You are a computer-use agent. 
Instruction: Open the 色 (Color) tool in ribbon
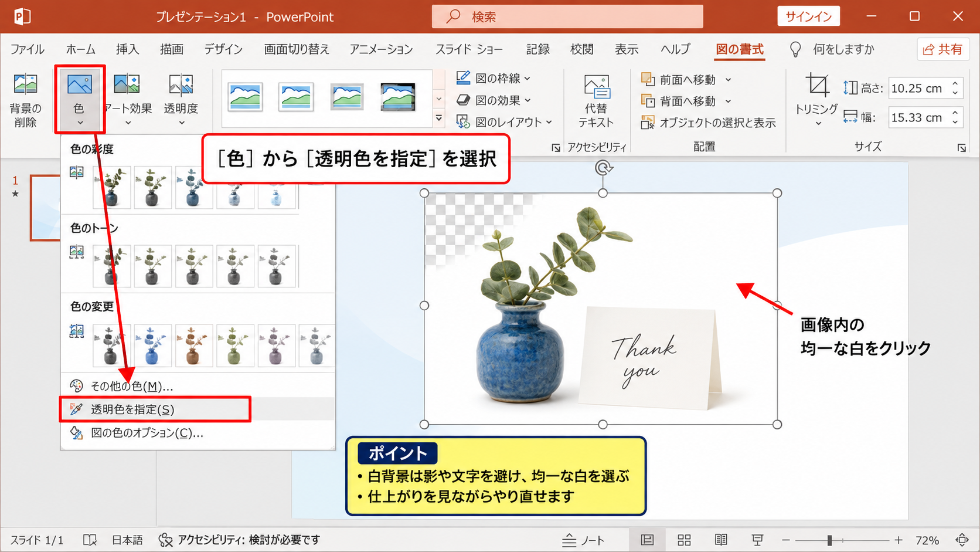click(x=79, y=99)
